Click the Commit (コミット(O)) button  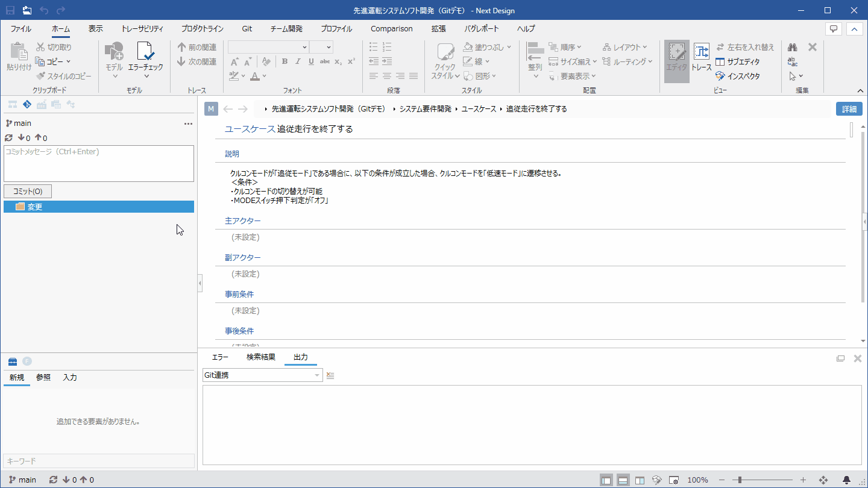coord(28,192)
